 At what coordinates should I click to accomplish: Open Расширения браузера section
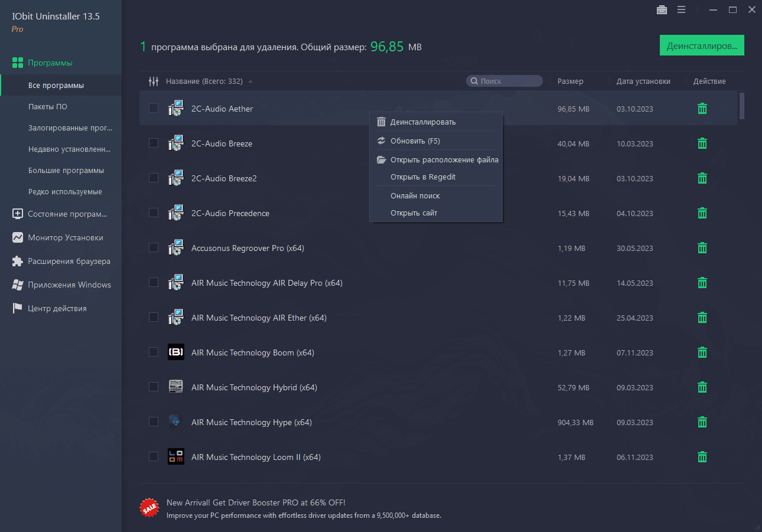click(x=69, y=261)
